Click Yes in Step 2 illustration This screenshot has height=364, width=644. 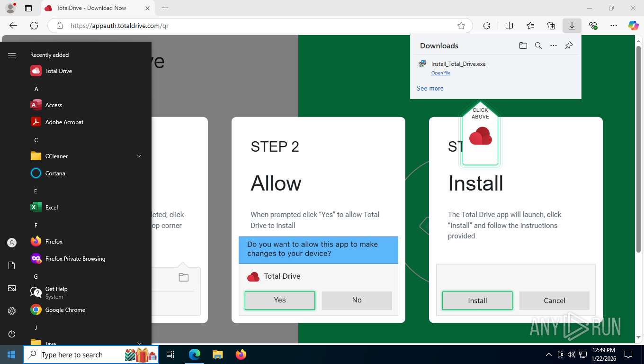pos(280,300)
